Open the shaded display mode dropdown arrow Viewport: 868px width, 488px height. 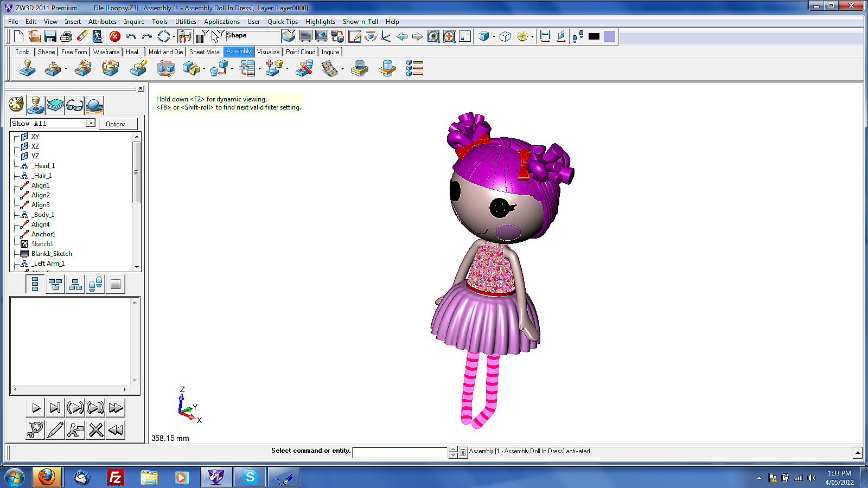pos(494,36)
